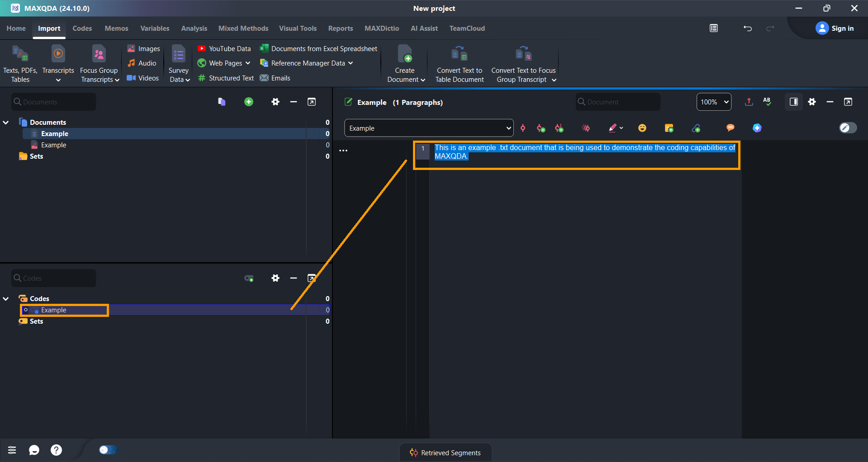
Task: Click the orange comment bubble icon
Action: click(730, 128)
